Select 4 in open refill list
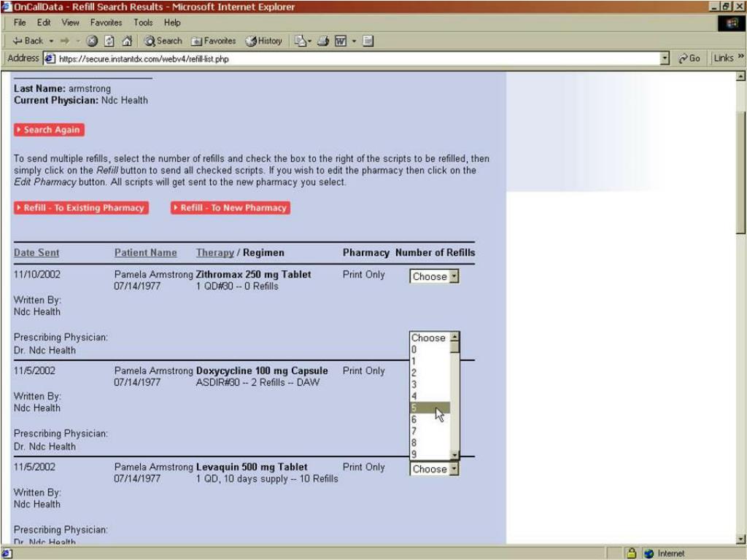 [x=430, y=396]
